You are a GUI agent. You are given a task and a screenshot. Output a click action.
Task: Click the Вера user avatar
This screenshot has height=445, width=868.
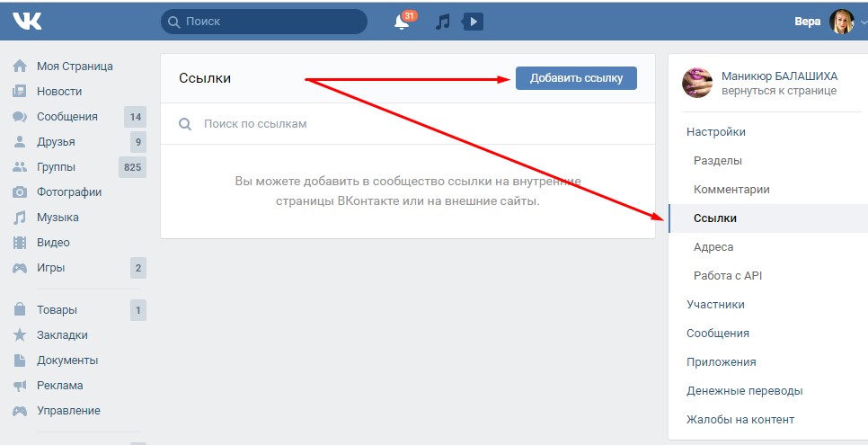click(841, 22)
